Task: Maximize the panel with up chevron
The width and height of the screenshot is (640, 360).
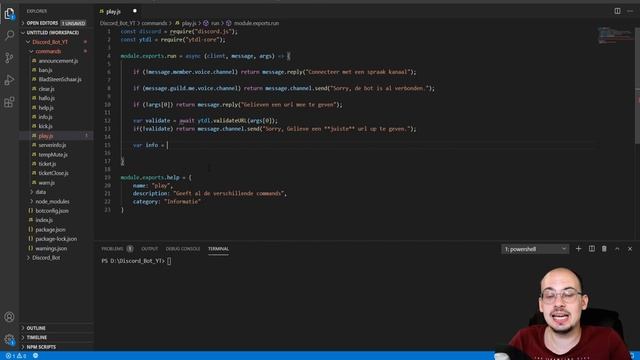Action: click(x=617, y=249)
